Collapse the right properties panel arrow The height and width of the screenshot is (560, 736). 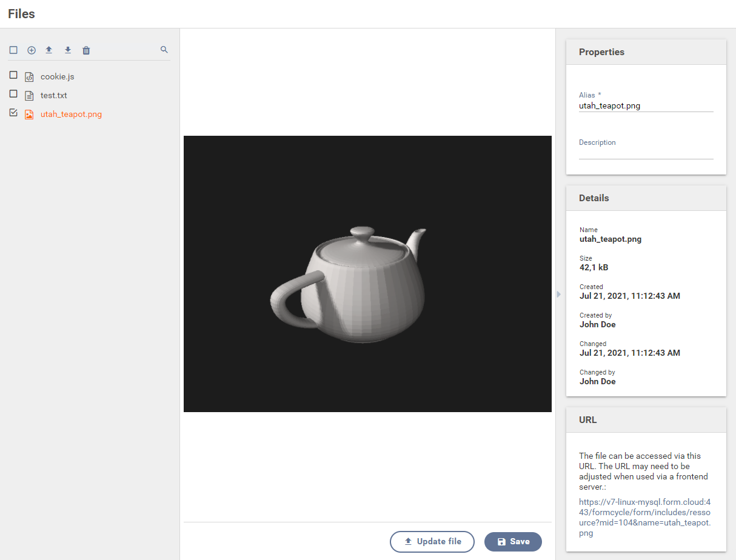point(558,294)
